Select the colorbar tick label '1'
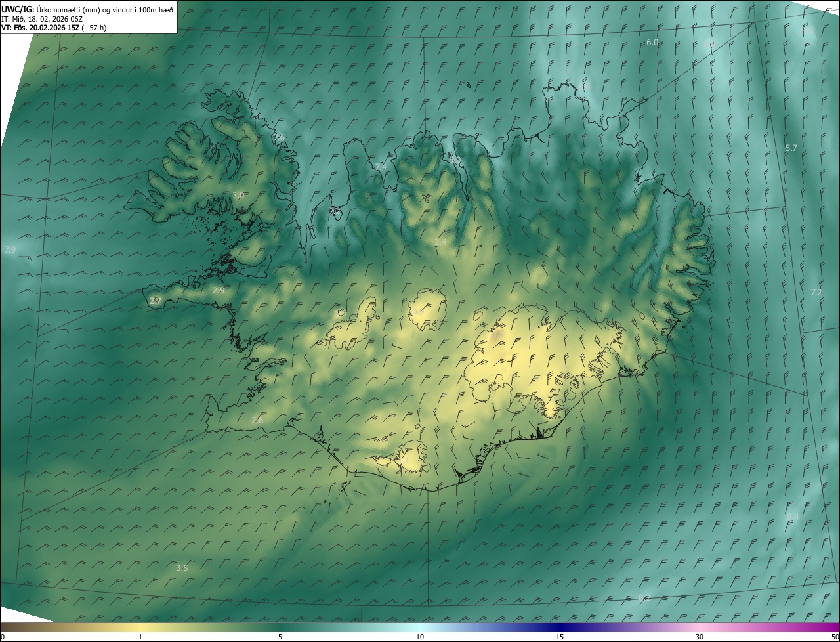Image resolution: width=840 pixels, height=642 pixels. (x=140, y=637)
